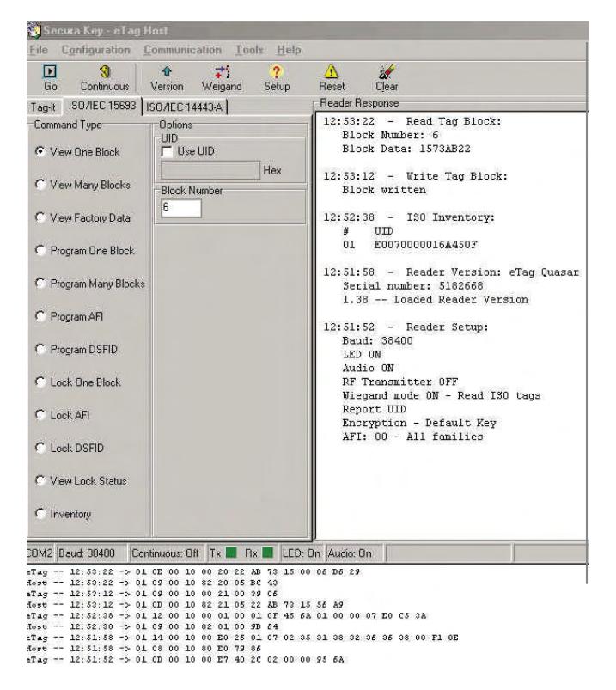
Task: Choose View Lock Status option
Action: (x=40, y=480)
